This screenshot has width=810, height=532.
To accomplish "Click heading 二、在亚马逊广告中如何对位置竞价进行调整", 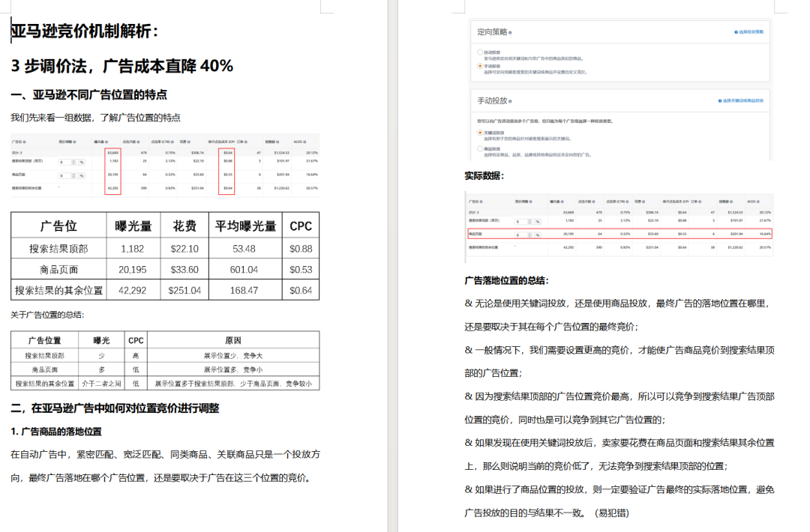I will pos(115,408).
